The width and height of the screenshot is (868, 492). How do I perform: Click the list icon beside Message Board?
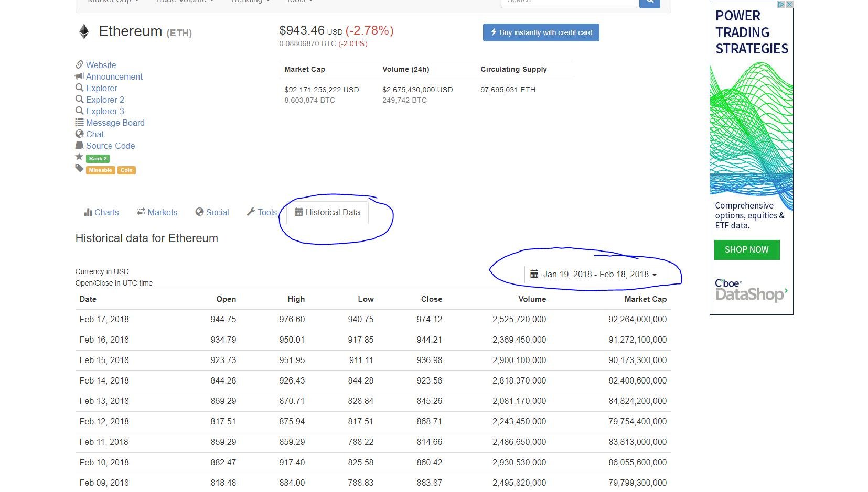(79, 122)
